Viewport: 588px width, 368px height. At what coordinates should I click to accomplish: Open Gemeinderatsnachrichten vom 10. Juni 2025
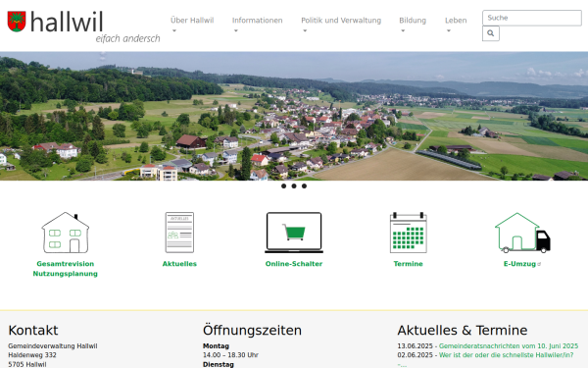tap(509, 345)
